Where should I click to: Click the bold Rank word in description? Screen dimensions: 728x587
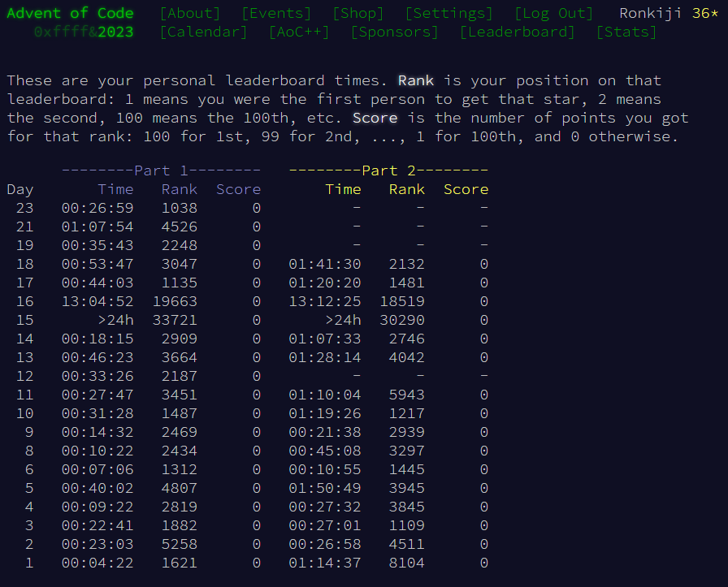[416, 80]
